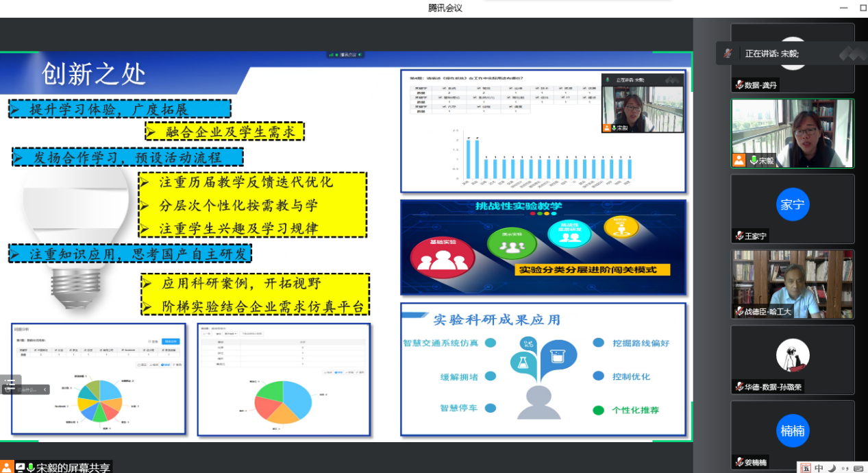Image resolution: width=868 pixels, height=473 pixels.
Task: Click the orange user icon at bottom-left corner
Action: 7,468
